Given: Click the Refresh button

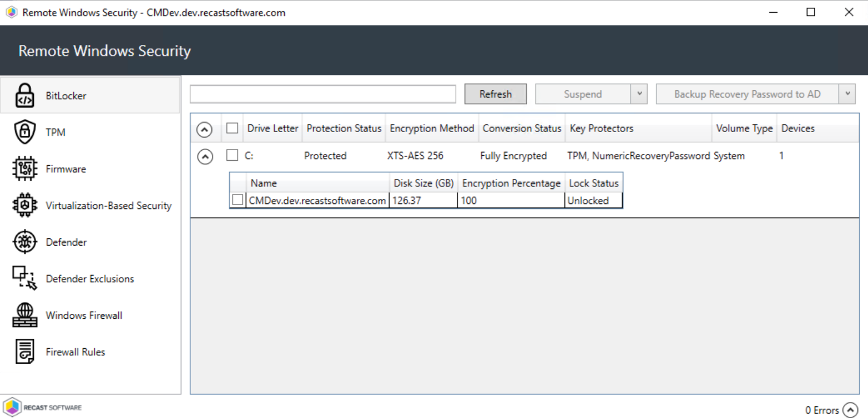Looking at the screenshot, I should [x=496, y=94].
